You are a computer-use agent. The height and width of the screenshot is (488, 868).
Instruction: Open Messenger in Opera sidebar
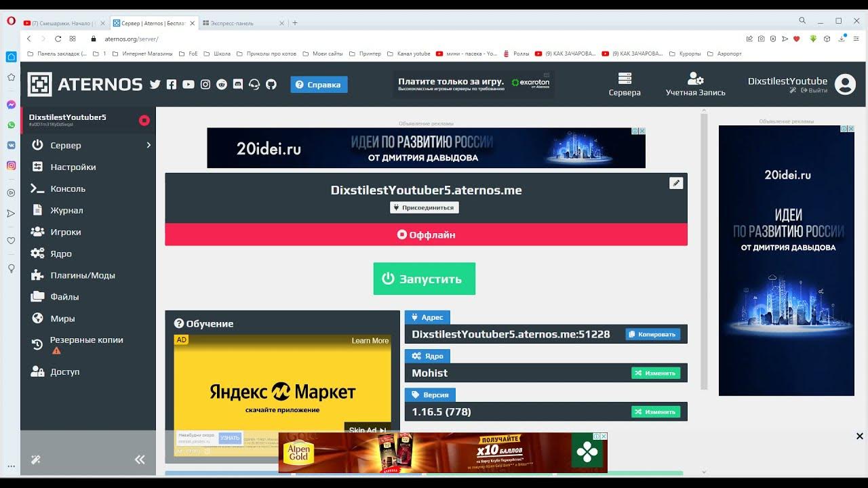pyautogui.click(x=11, y=105)
